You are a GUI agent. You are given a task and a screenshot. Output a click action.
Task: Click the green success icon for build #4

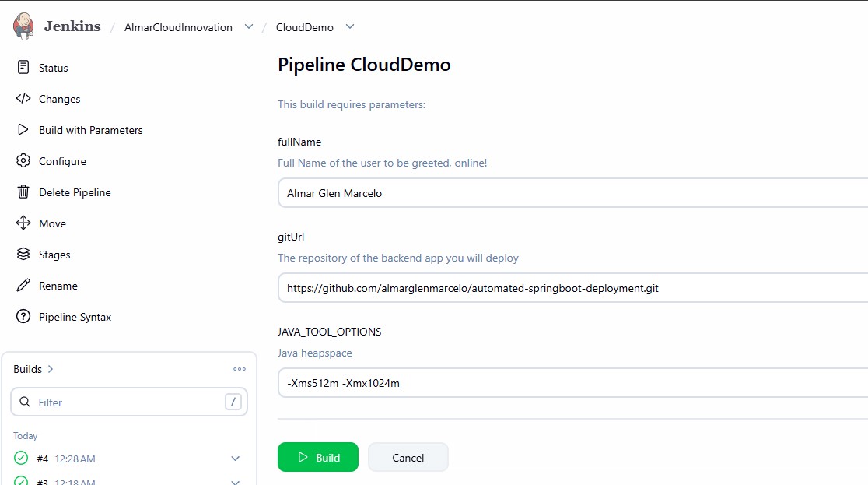[20, 459]
